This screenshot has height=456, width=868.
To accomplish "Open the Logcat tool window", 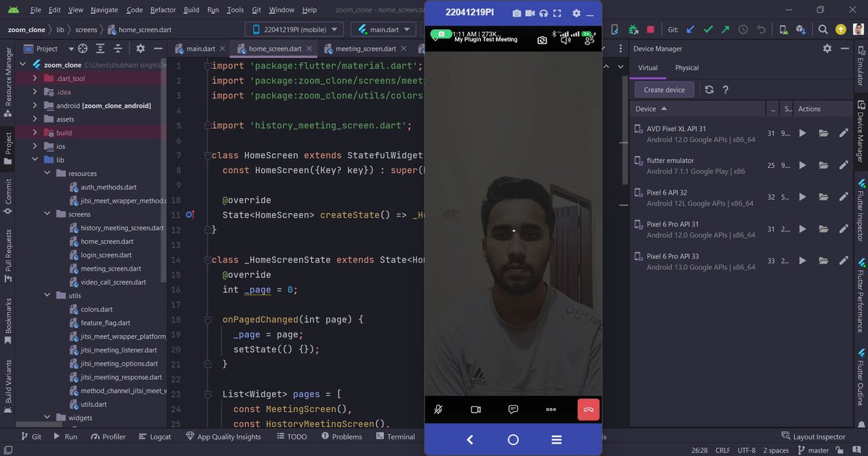I will [153, 436].
